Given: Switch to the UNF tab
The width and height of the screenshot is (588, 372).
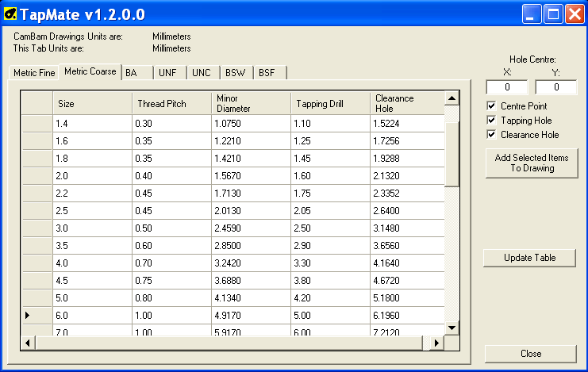Looking at the screenshot, I should point(171,73).
